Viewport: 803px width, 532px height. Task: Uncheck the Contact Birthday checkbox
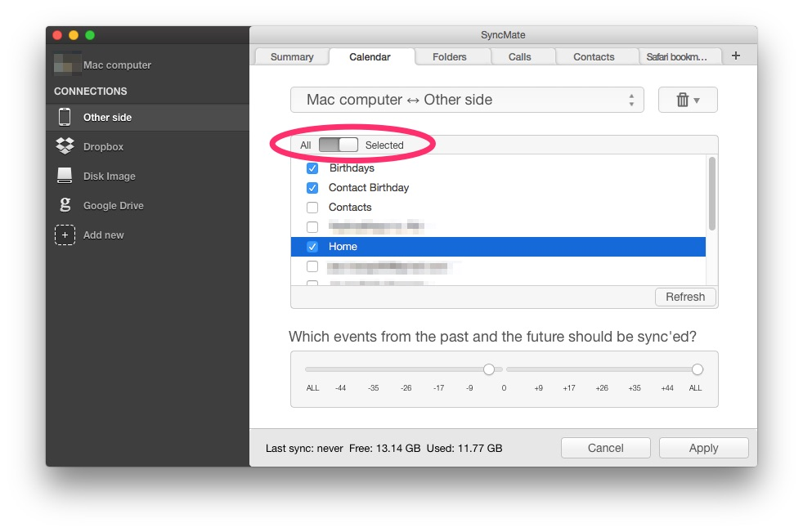tap(312, 188)
